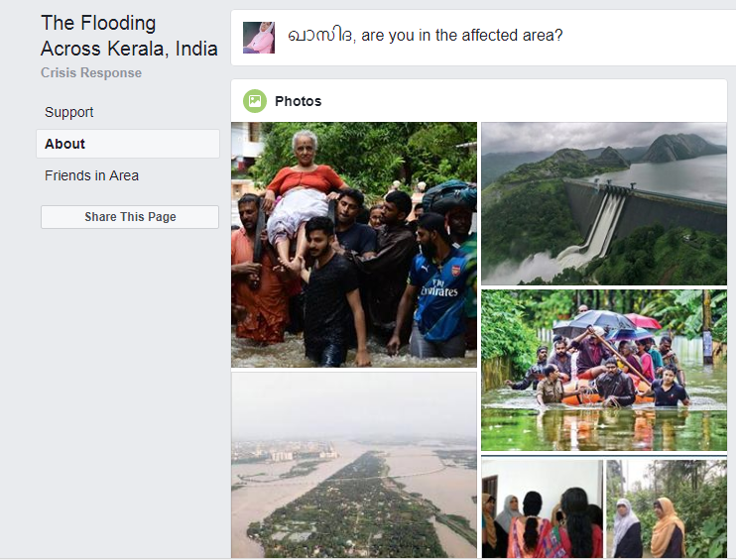Click the profile picture avatar thumbnail

[x=259, y=38]
